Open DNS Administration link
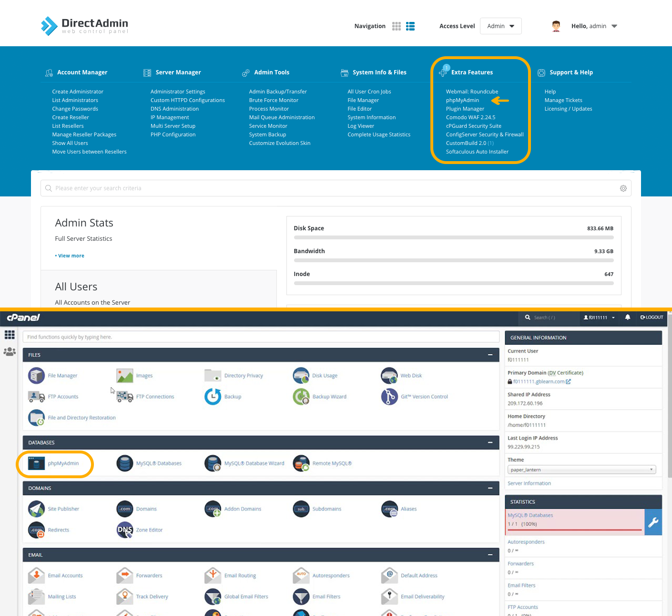The height and width of the screenshot is (616, 672). pyautogui.click(x=174, y=109)
